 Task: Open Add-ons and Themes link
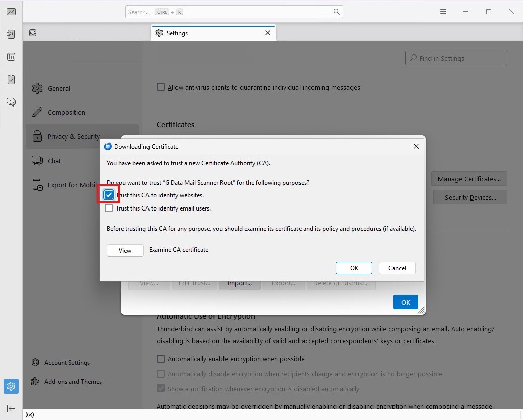coord(72,381)
